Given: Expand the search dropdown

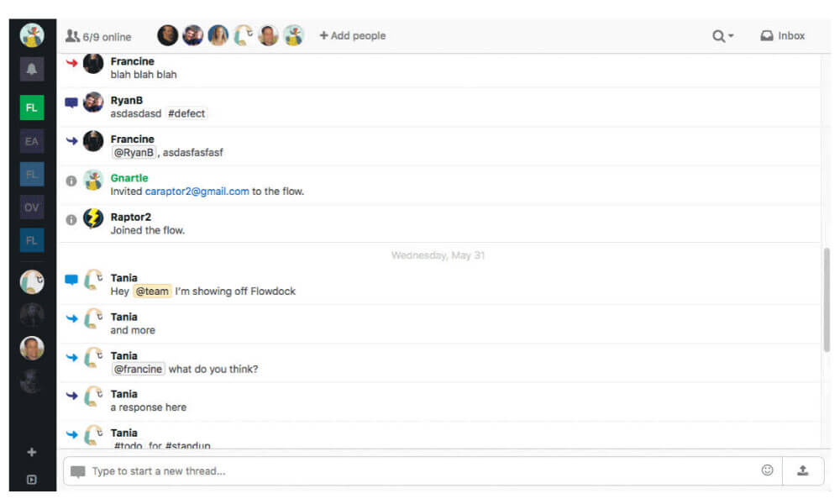Looking at the screenshot, I should tap(722, 36).
